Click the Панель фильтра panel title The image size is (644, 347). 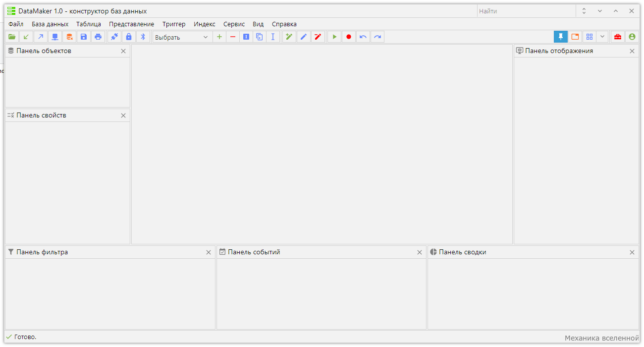point(42,252)
